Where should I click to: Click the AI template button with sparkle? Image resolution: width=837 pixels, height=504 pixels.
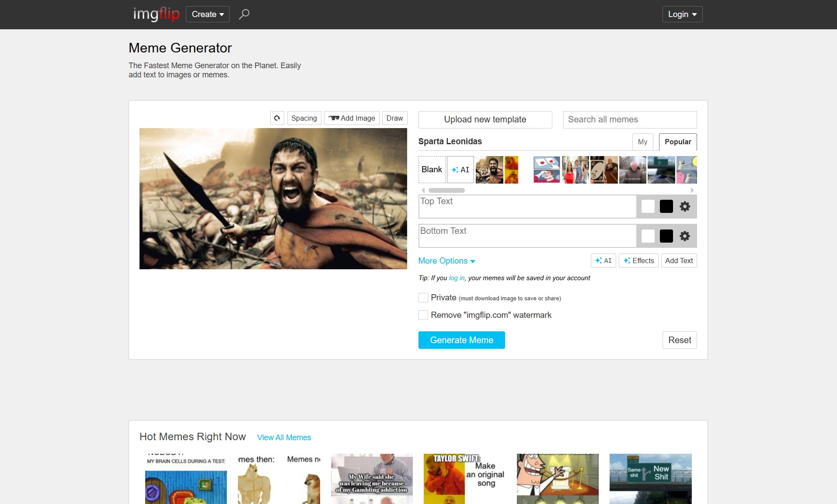click(x=460, y=170)
